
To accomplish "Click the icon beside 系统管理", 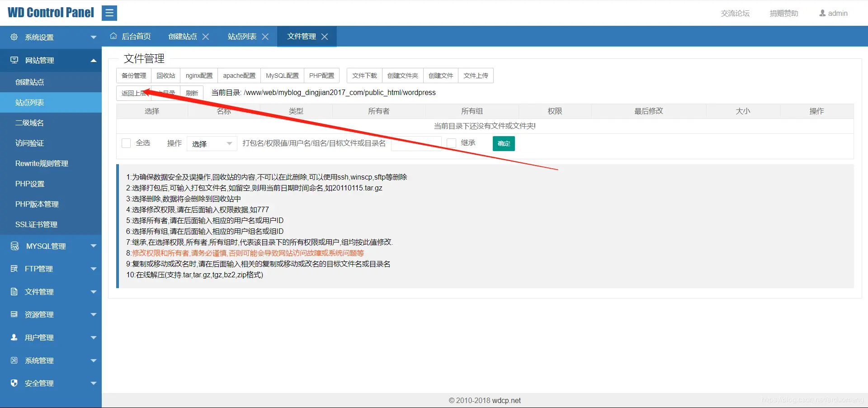I will click(14, 361).
